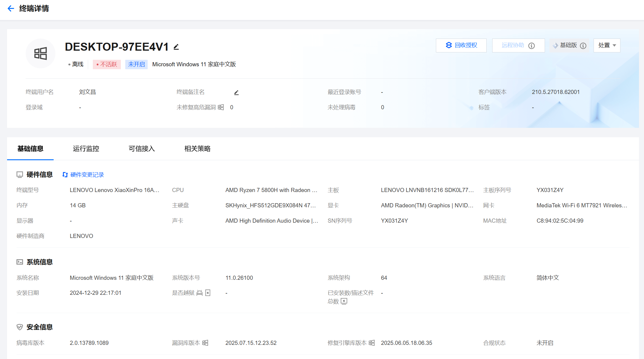Click the Windows icon beside 未修复高危漏洞

tap(221, 107)
